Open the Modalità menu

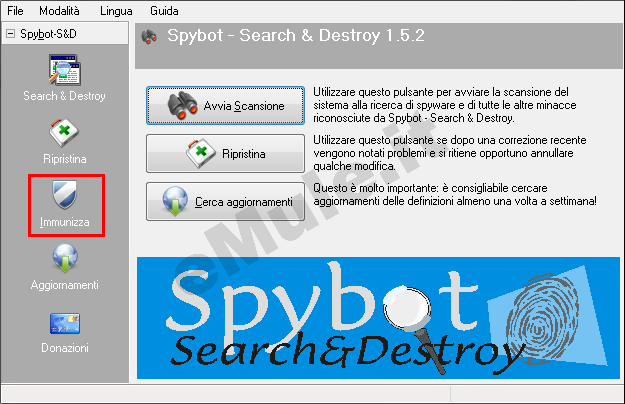[59, 11]
